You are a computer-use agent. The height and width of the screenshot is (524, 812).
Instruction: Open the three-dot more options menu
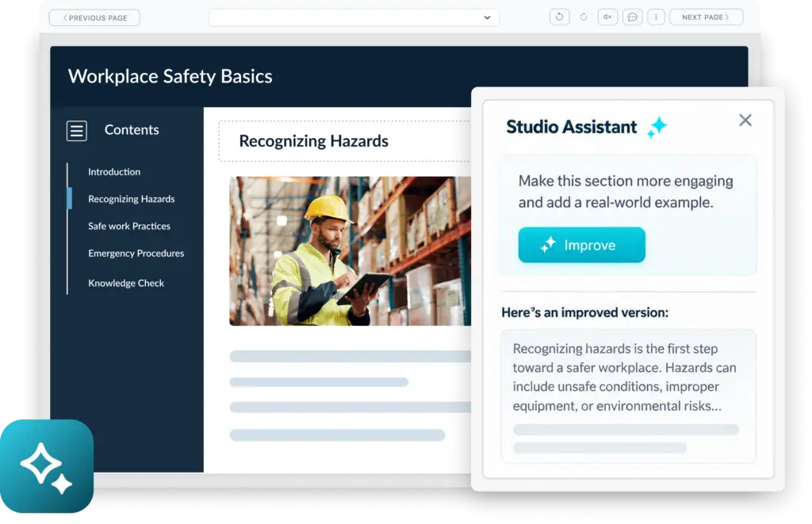click(656, 17)
